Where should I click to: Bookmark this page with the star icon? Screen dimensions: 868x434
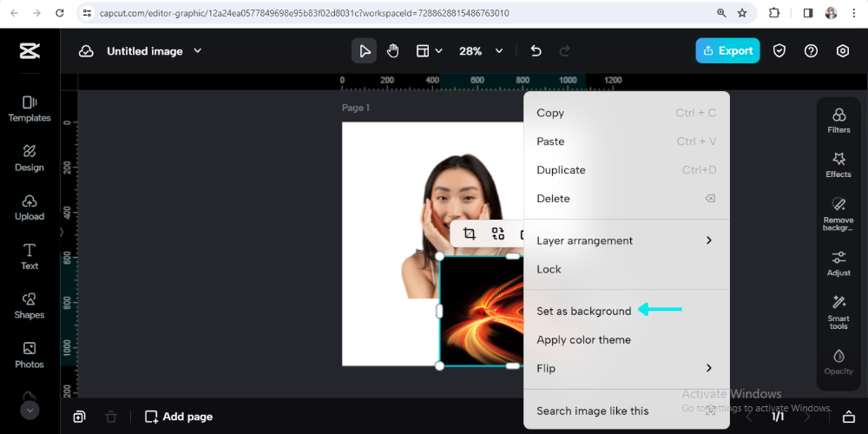click(x=742, y=13)
